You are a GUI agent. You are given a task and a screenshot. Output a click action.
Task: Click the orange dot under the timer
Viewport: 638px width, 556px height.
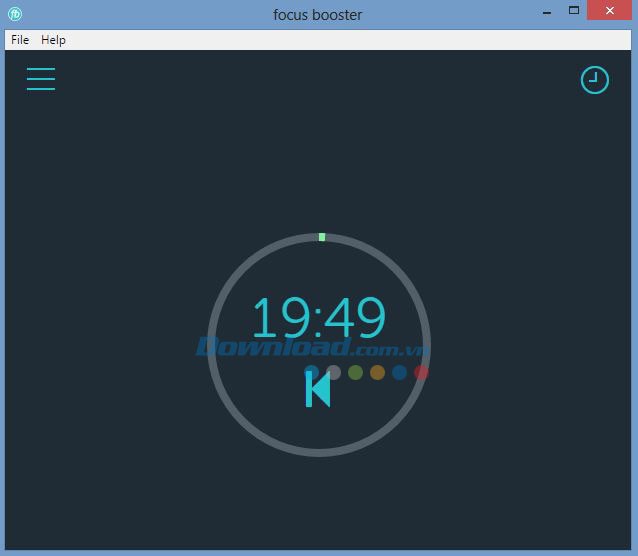[377, 372]
